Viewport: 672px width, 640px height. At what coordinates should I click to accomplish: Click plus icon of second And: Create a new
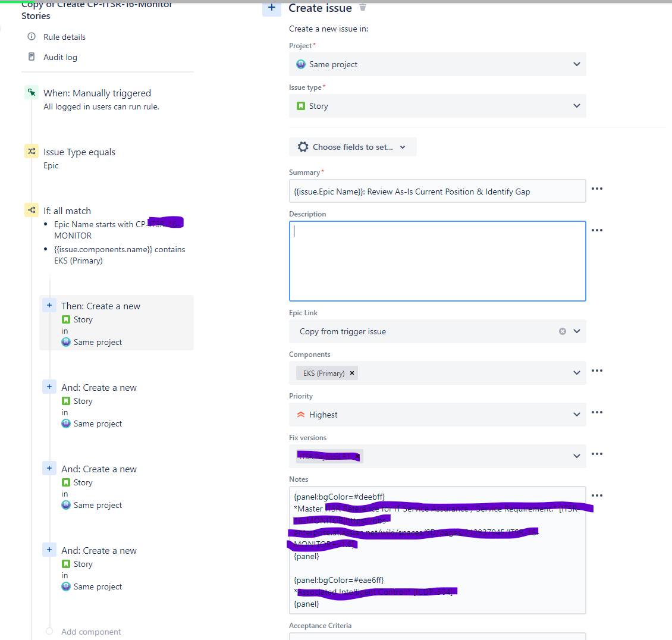(49, 468)
